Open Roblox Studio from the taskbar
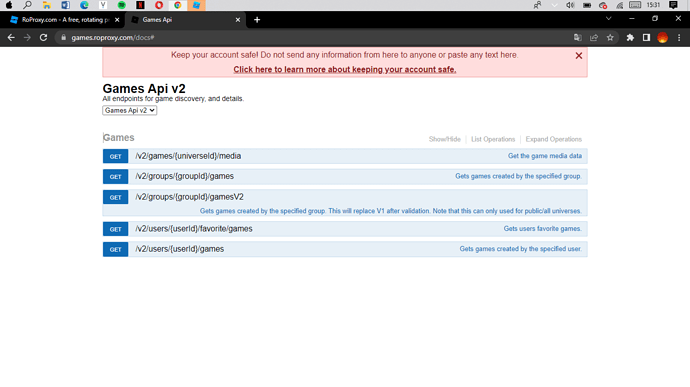The width and height of the screenshot is (690, 387). (x=196, y=5)
